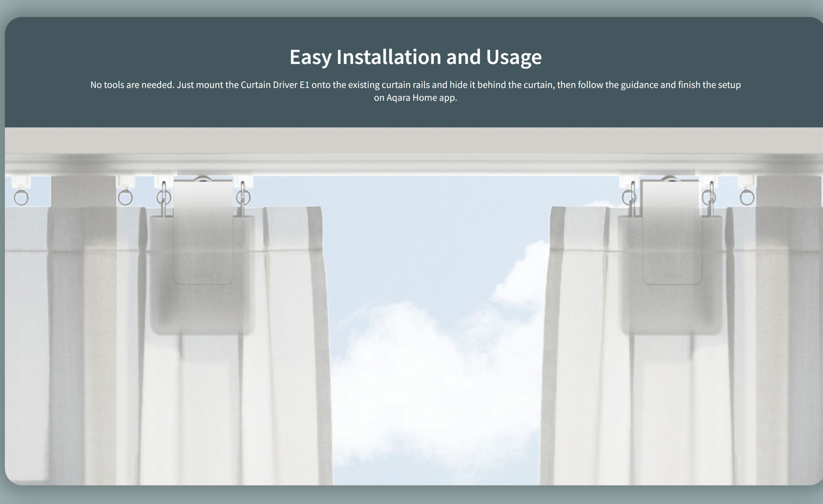Click the leftmost curtain ring
This screenshot has width=823, height=504.
21,198
